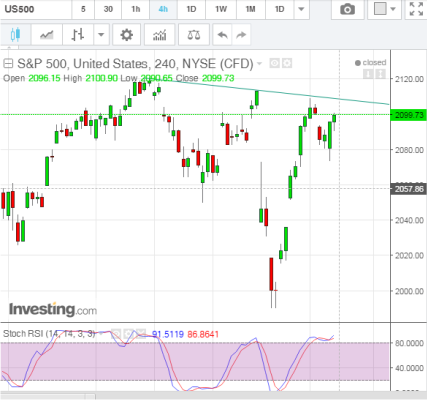Expand the S&P 500 title dropdown arrow
Screen dimensions: 427x400
point(259,63)
